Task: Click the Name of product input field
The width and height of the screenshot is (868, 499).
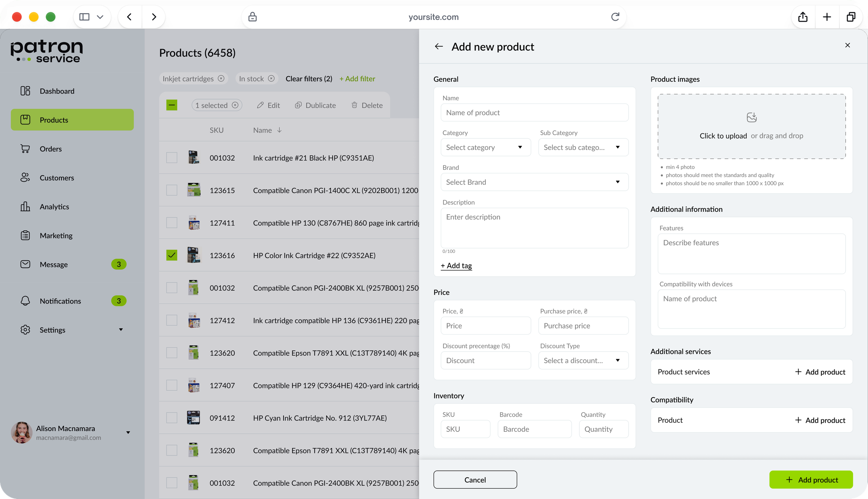Action: tap(535, 113)
